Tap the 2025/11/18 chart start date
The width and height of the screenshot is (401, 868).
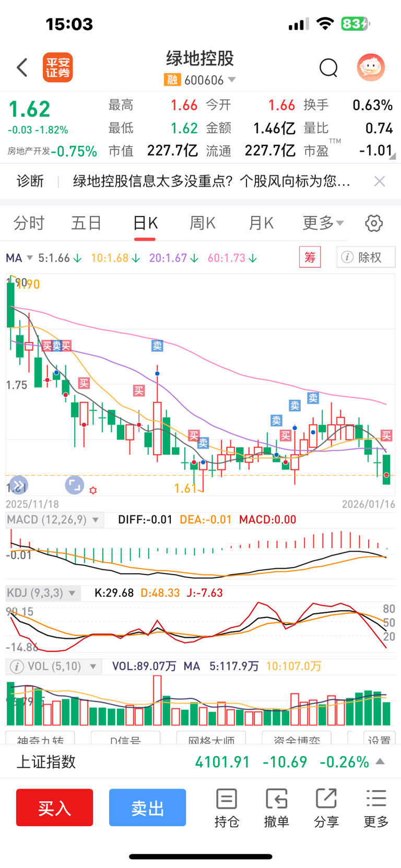32,504
